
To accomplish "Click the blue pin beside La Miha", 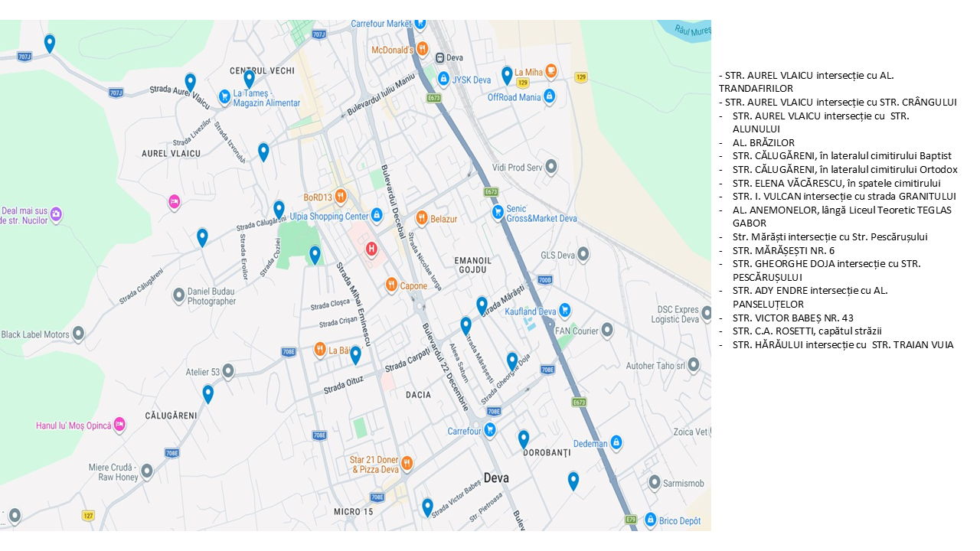I will 507,75.
